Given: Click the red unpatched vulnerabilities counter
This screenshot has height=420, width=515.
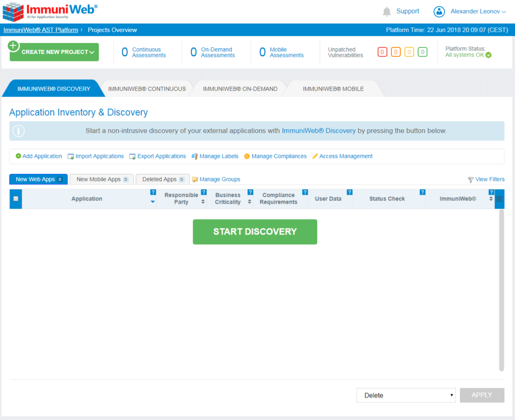Looking at the screenshot, I should (382, 52).
